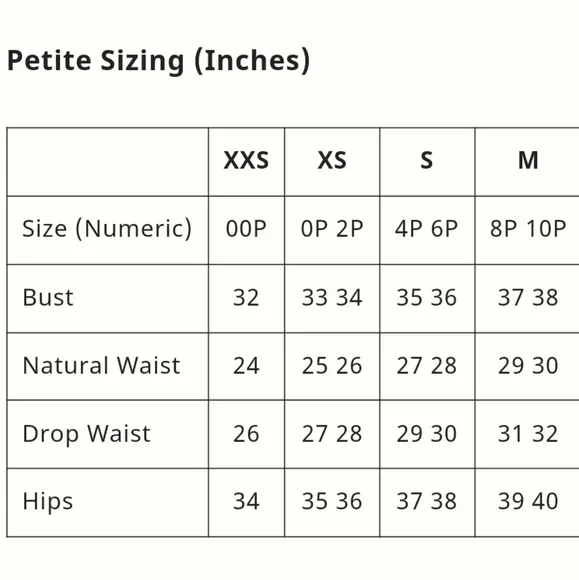Click the 00P numeric size cell
The height and width of the screenshot is (580, 579).
[x=246, y=229]
